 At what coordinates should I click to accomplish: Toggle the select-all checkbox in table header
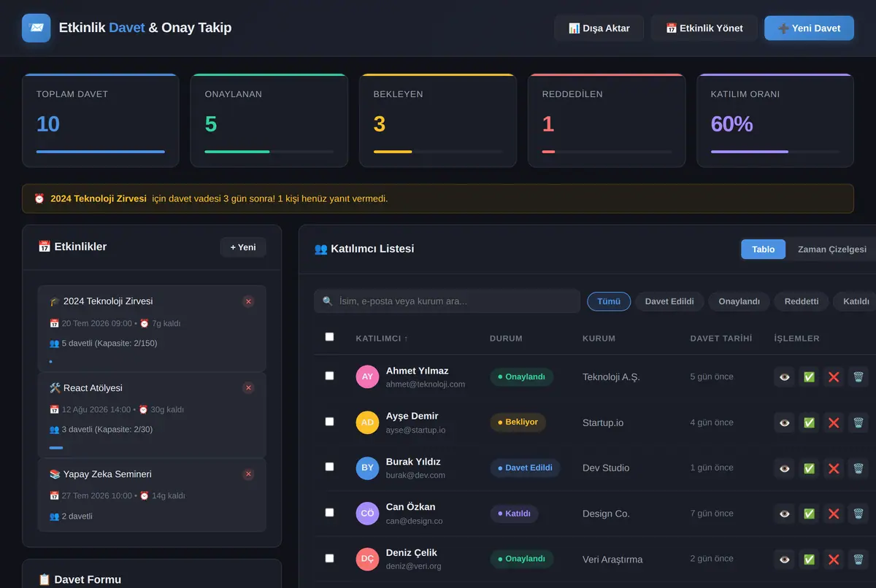pos(329,337)
